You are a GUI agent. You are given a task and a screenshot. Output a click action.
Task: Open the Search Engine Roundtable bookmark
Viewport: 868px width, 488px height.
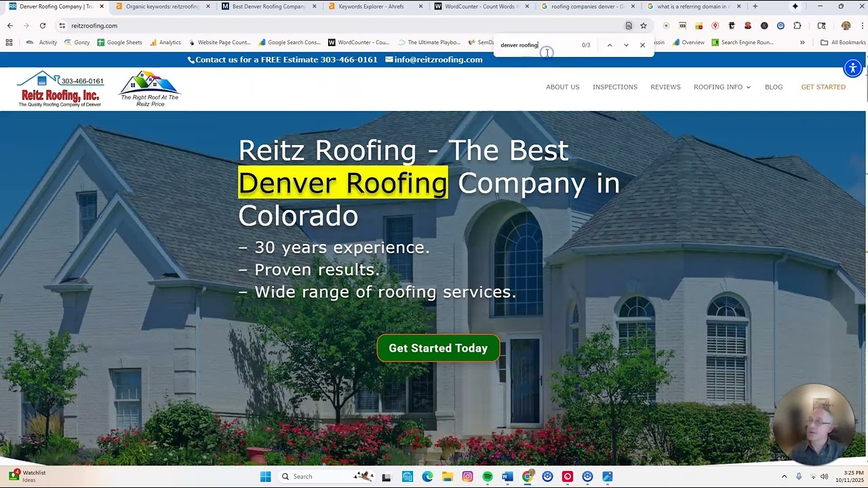742,42
